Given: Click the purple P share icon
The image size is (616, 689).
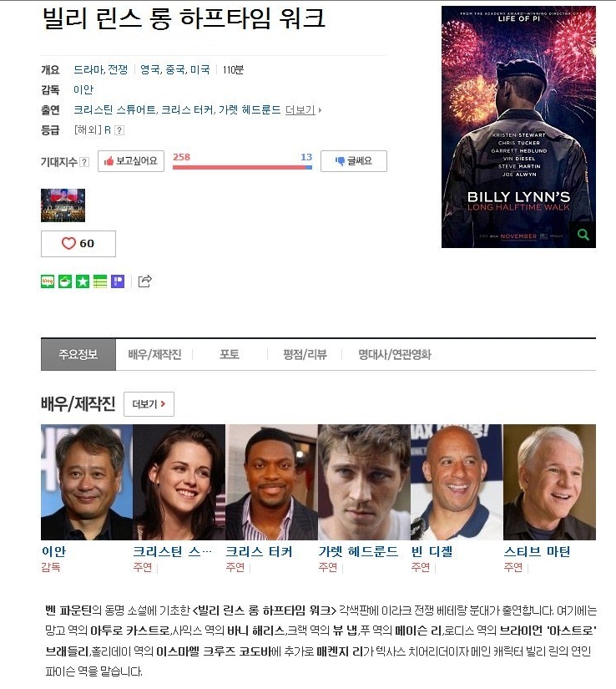Looking at the screenshot, I should coord(118,281).
